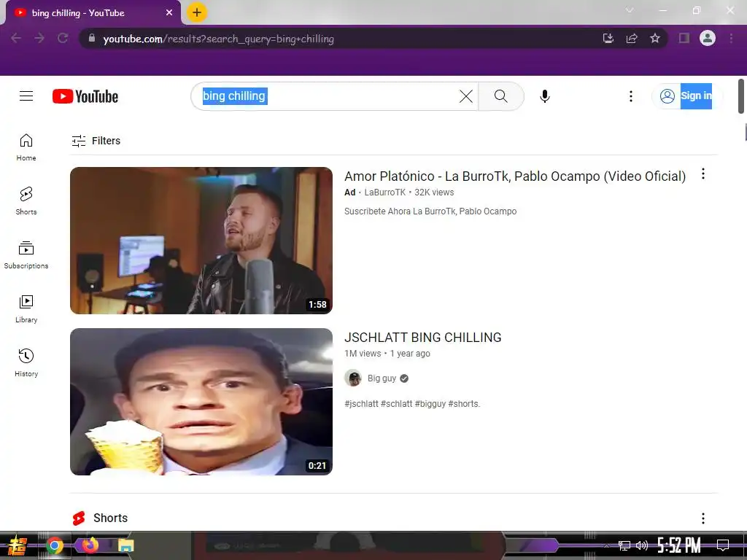Click the Chrome taskbar icon
Viewport: 747px width, 560px height.
tap(54, 545)
